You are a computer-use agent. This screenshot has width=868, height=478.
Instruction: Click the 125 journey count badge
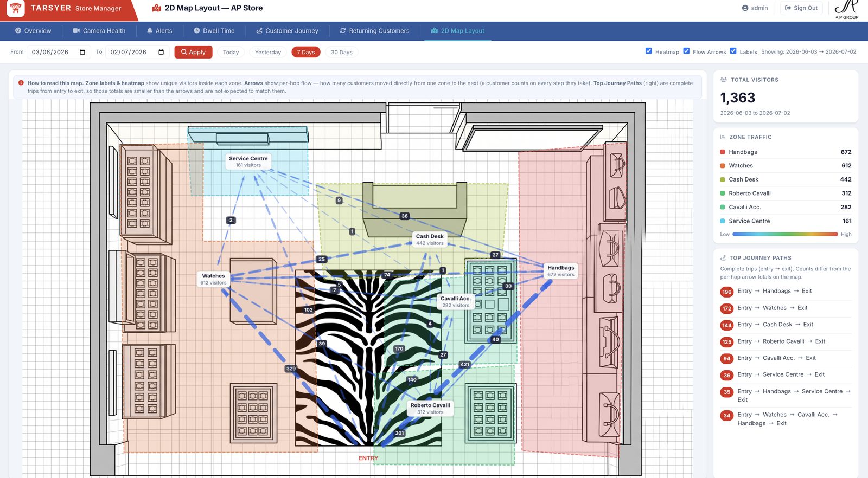pos(727,342)
